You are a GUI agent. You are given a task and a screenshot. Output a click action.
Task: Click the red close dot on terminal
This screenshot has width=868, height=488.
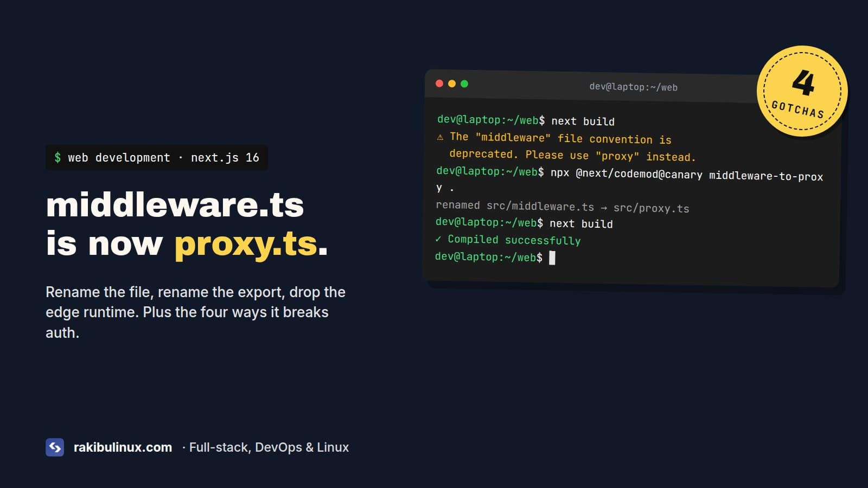[439, 83]
